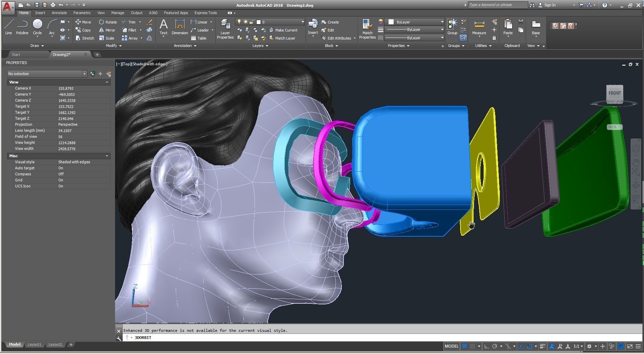Open Layer Properties manager
This screenshot has height=354, width=644.
225,29
